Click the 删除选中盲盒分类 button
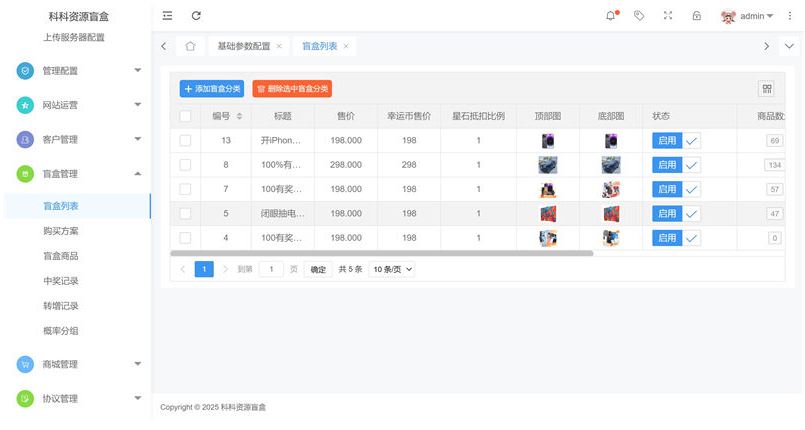Screen dimensions: 805x430 tap(292, 89)
